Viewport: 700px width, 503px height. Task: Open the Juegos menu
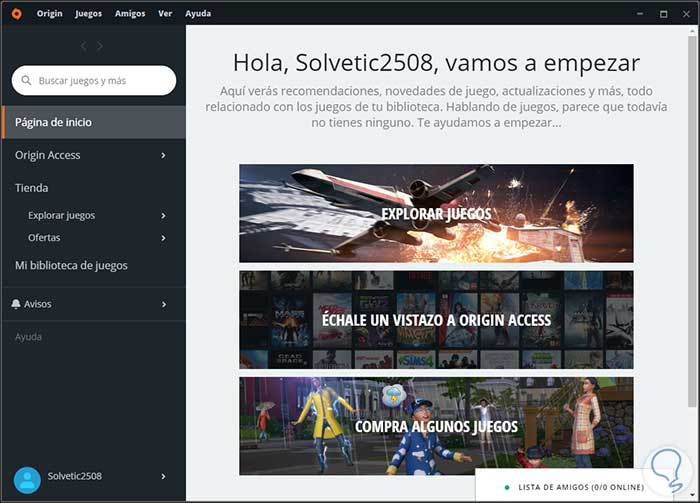(88, 13)
